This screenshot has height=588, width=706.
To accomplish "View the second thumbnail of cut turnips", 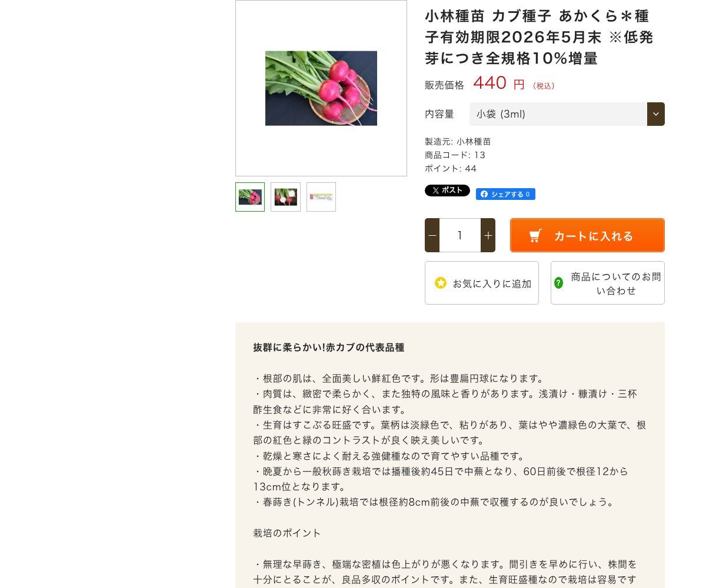I will pyautogui.click(x=285, y=197).
